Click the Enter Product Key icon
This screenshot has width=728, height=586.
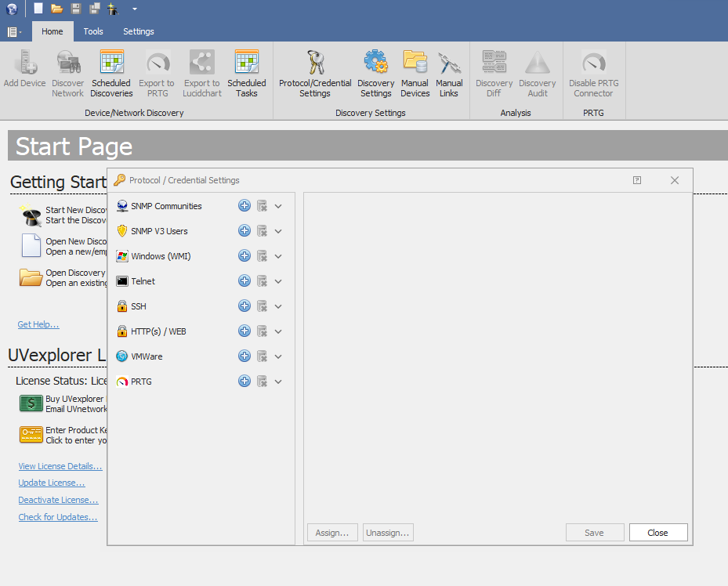pos(31,435)
